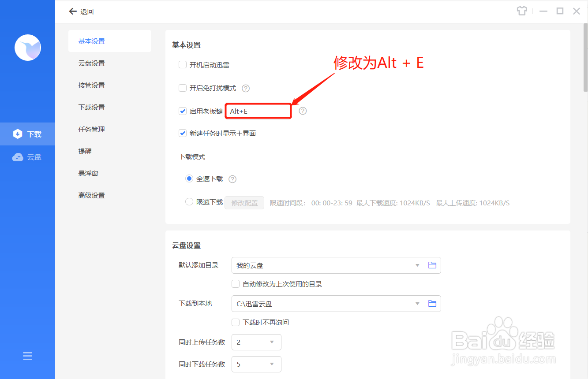Expand 我的云盘 directory dropdown arrow
The image size is (588, 379).
417,266
